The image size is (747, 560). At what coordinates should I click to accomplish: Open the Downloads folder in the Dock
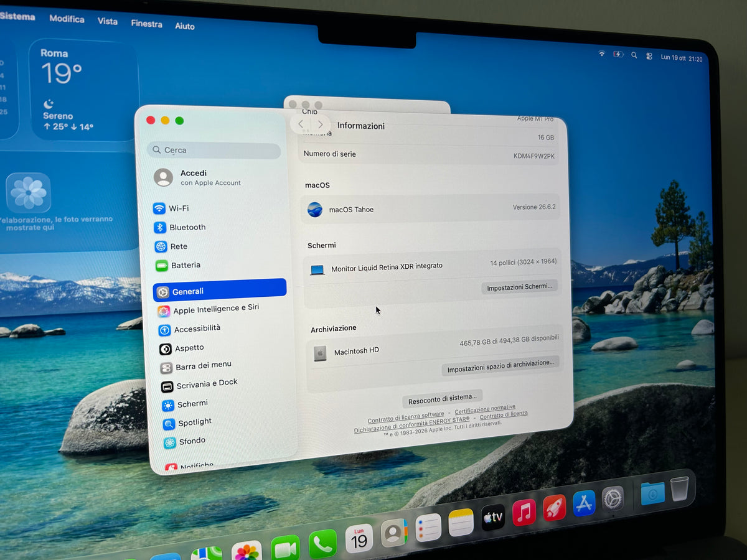652,493
